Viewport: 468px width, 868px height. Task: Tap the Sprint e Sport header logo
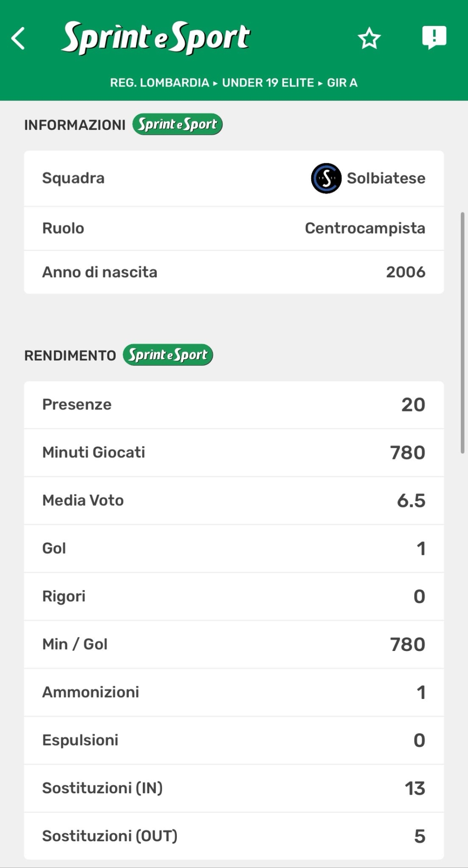click(156, 38)
